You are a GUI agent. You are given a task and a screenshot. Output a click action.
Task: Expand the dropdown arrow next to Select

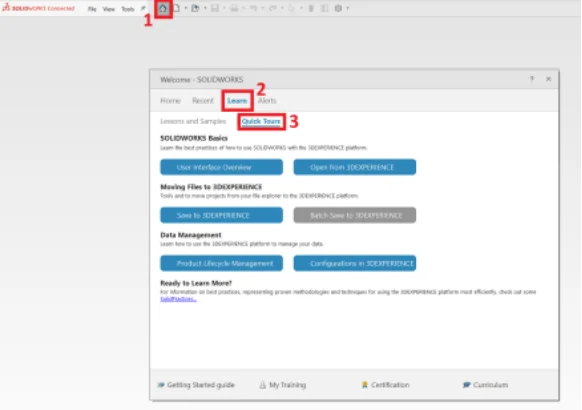click(301, 8)
